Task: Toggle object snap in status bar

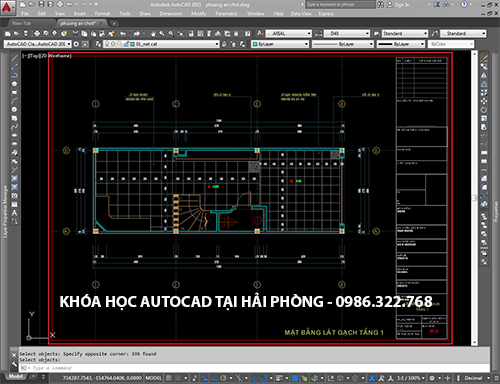Action: [264, 378]
